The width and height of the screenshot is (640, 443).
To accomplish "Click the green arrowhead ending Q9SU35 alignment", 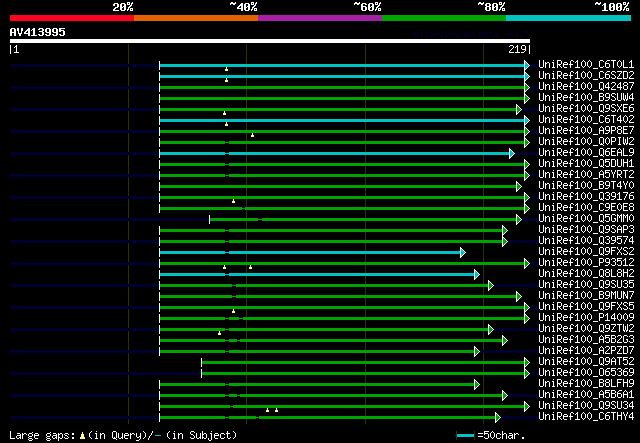I will (491, 285).
